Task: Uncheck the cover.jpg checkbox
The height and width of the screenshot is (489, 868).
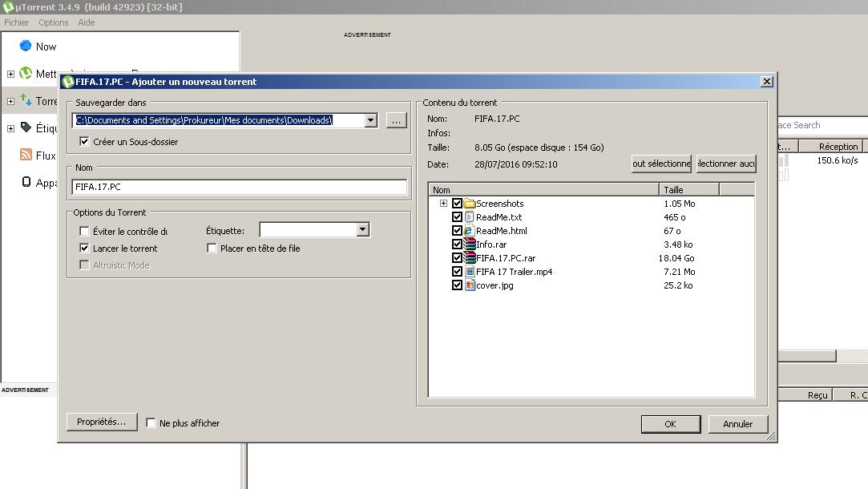Action: coord(457,285)
